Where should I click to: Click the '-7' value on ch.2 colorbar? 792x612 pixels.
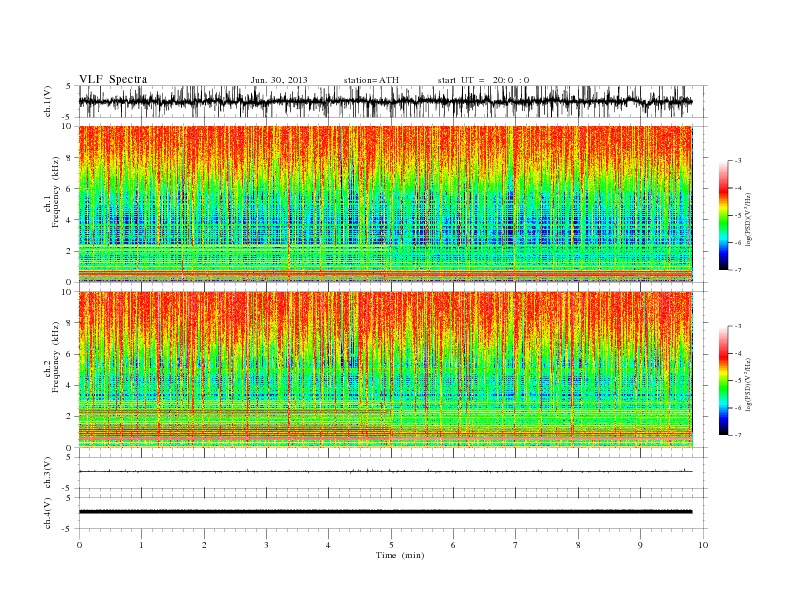point(738,435)
